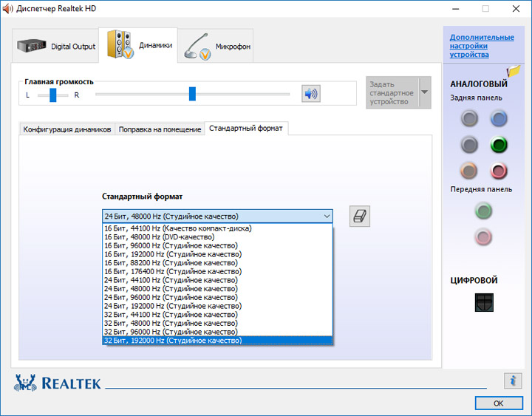Pick 24 Бит, 192000 Hz in the list

click(217, 306)
